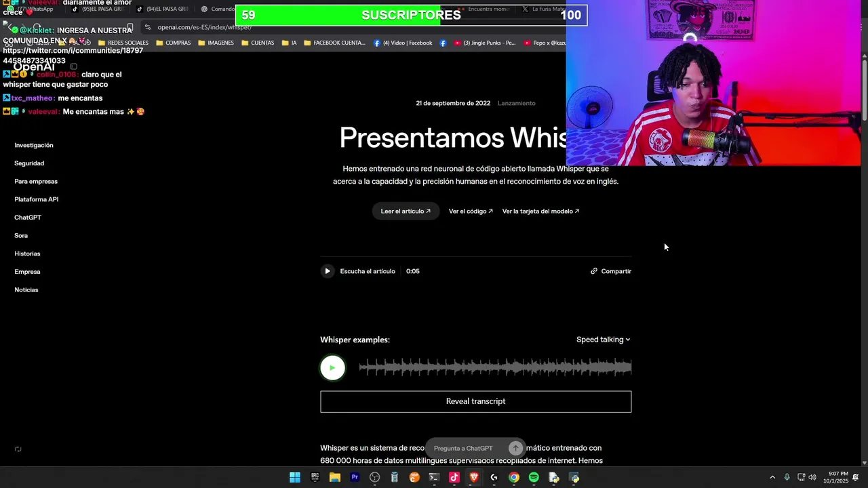Open the 9:07 PM taskbar clock
Screen dimensions: 868x488
[x=836, y=478]
